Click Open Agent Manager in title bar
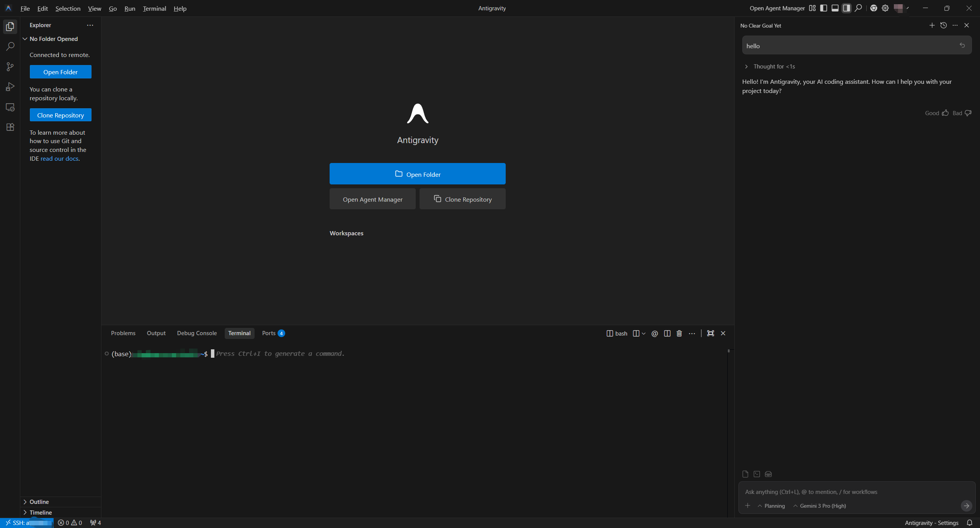980x528 pixels. tap(777, 8)
